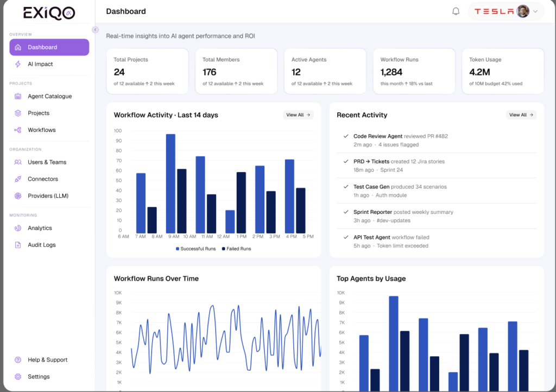Open the Analytics menu item
Viewport: 556px width, 392px height.
tap(40, 228)
